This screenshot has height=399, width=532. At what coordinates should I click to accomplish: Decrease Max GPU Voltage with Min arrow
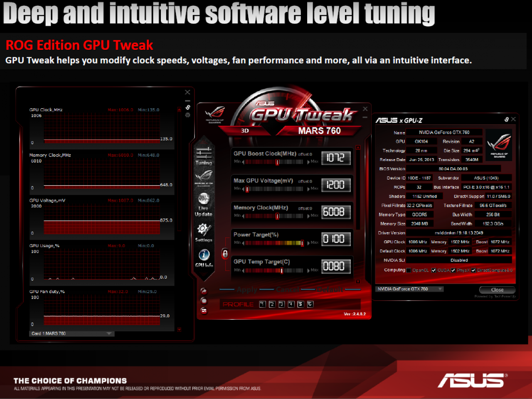(244, 189)
